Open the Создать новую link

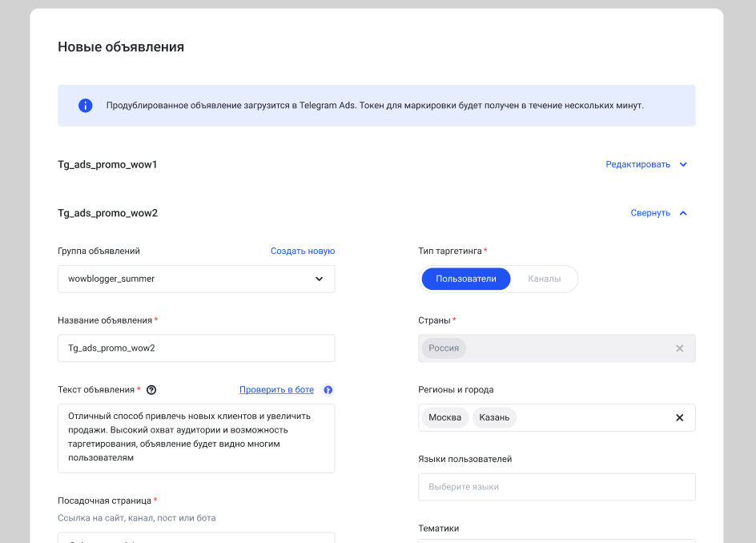pyautogui.click(x=303, y=251)
